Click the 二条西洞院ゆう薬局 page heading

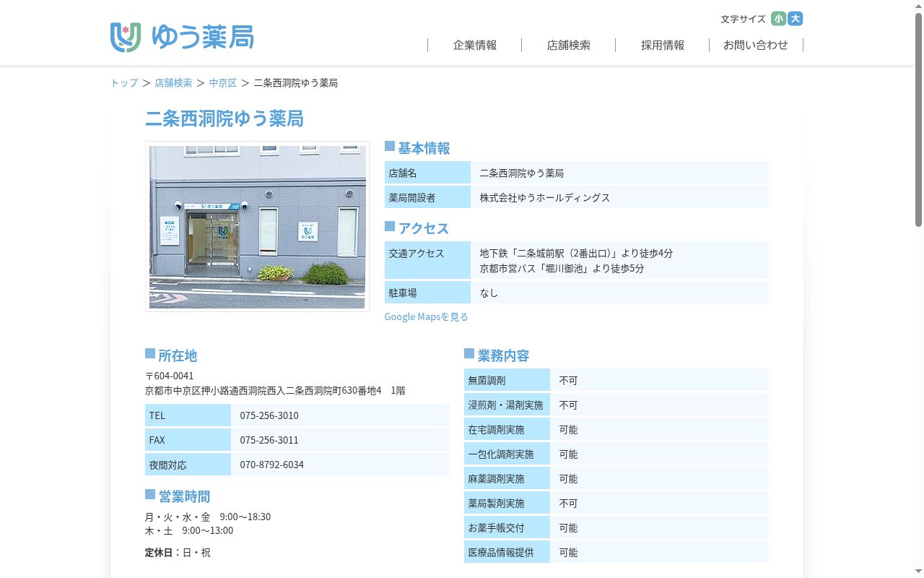pos(225,118)
